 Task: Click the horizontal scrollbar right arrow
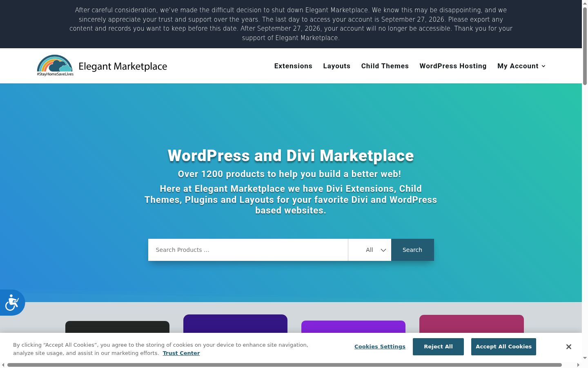(x=578, y=365)
